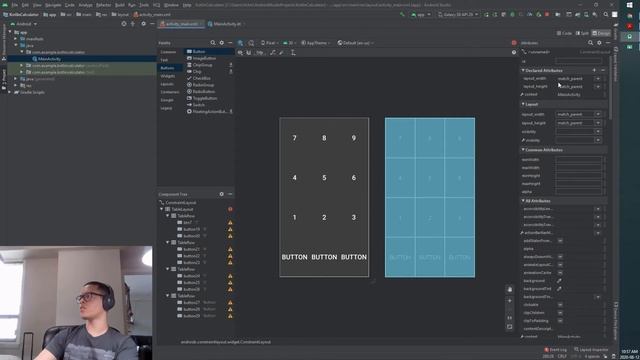
Task: Open Default (en-us) locale dropdown
Action: [356, 42]
